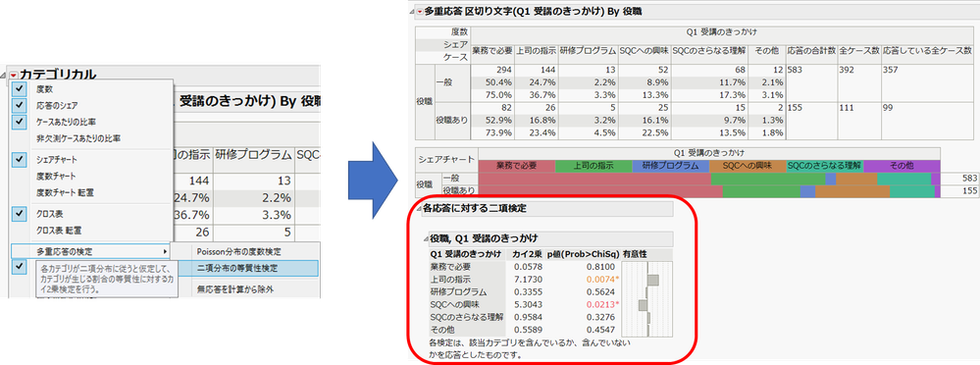Click 一般 red bar segment in share chart
980x365 pixels.
tap(594, 180)
